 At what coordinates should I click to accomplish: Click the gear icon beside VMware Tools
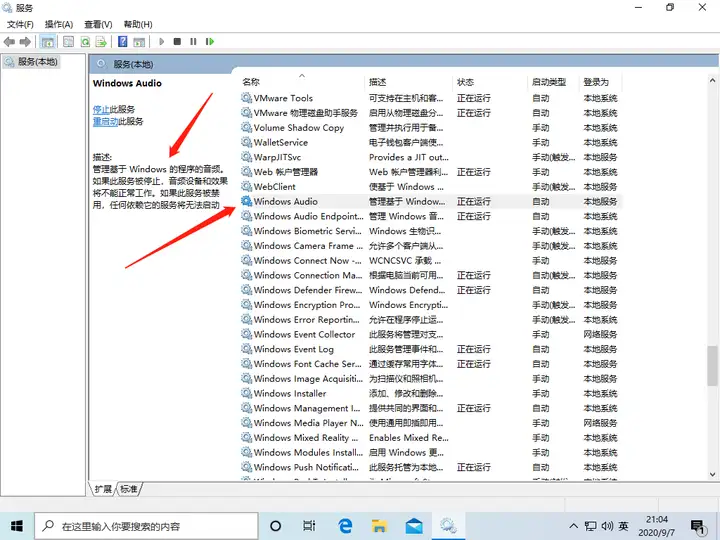(247, 98)
